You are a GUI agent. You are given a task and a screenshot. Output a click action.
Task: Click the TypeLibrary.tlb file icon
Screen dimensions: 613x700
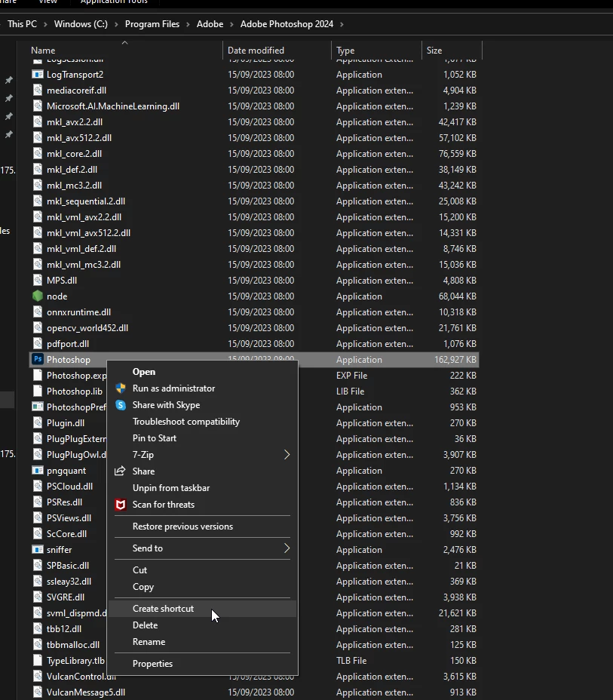(38, 660)
